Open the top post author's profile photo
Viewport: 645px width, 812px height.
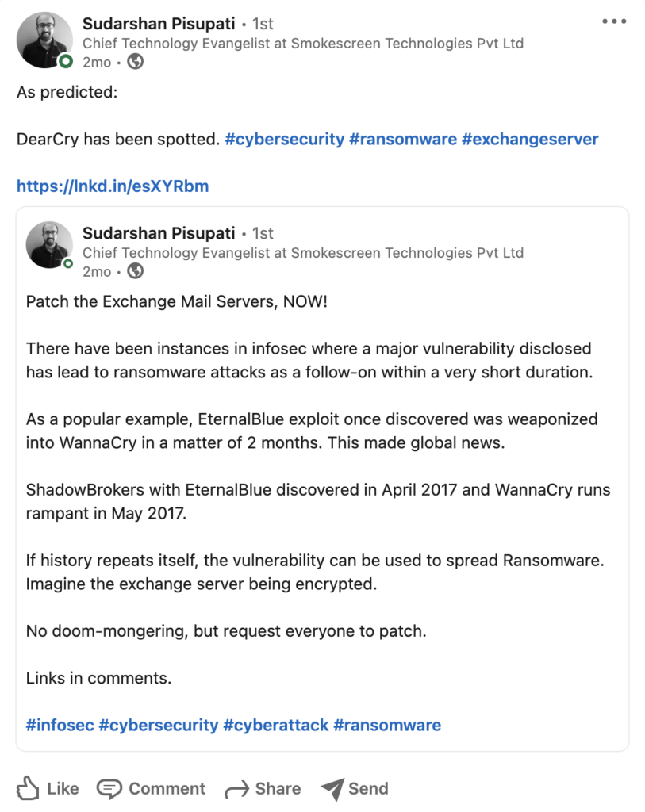(45, 40)
